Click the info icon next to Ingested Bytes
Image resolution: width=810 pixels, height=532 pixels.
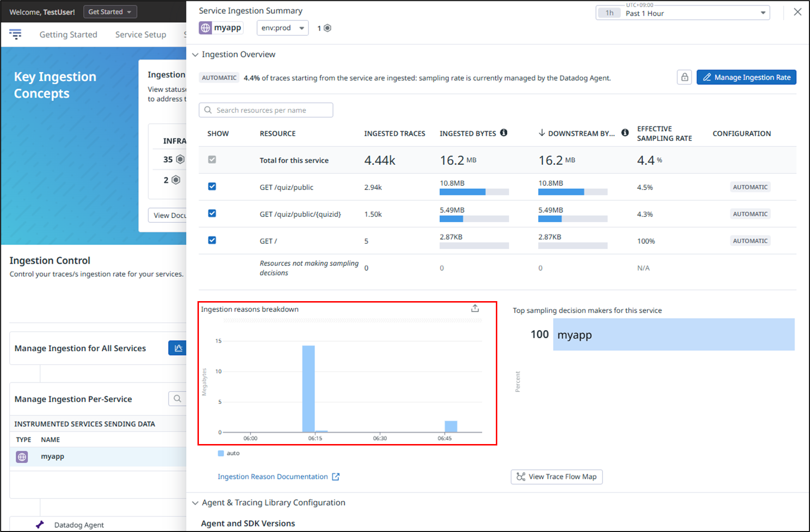pos(504,133)
